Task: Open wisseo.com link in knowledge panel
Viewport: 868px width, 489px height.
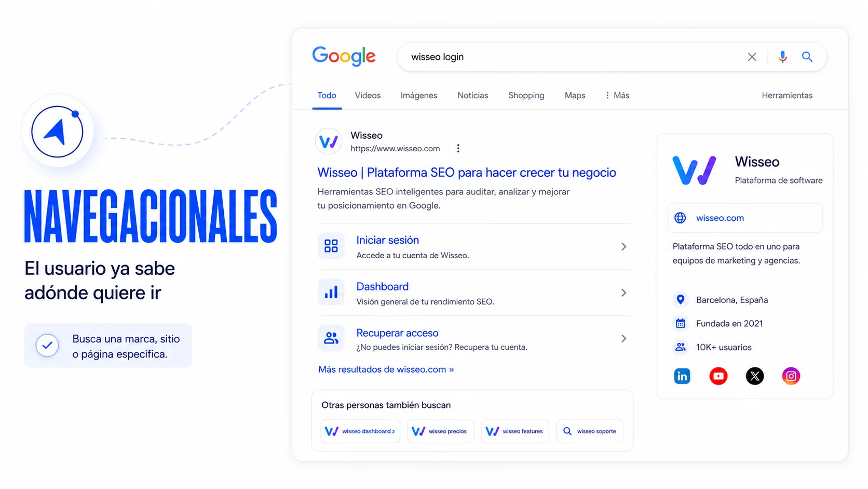Action: (720, 218)
